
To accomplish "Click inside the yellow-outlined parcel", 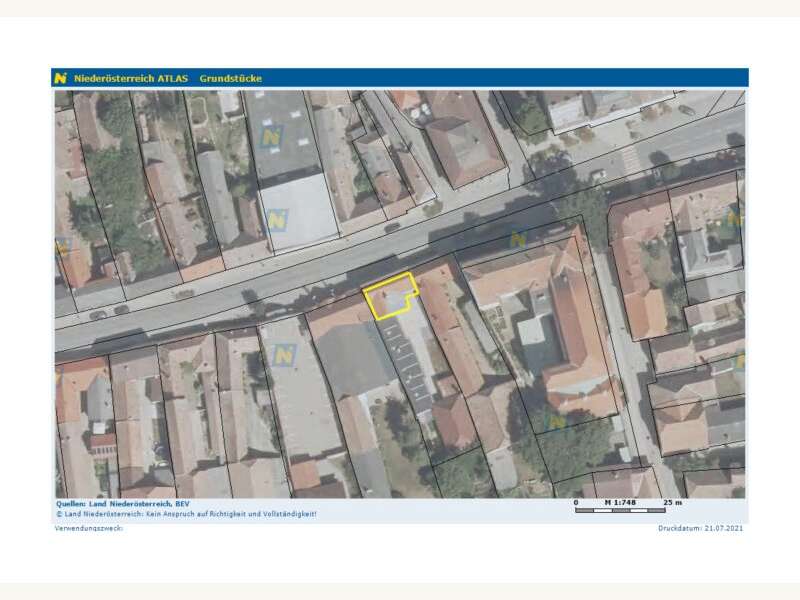I will click(388, 298).
